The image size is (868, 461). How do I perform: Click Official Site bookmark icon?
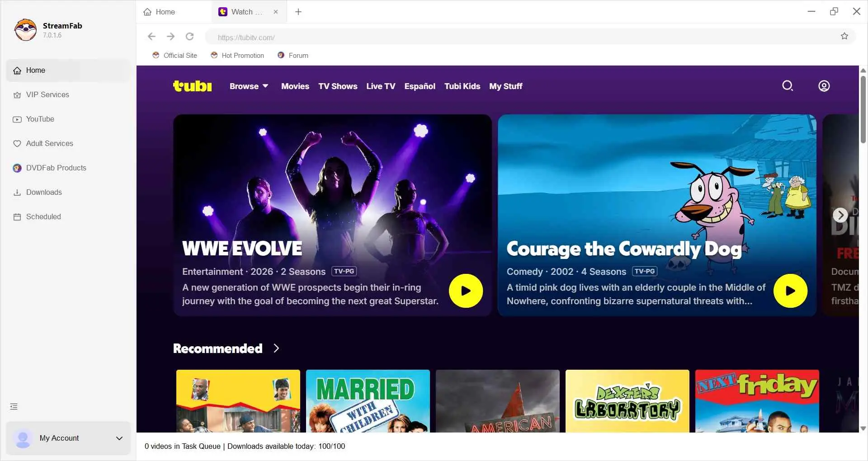(156, 55)
